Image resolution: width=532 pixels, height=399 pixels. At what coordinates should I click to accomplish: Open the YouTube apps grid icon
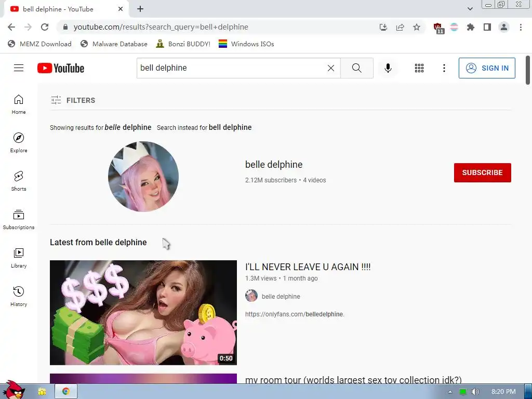419,68
